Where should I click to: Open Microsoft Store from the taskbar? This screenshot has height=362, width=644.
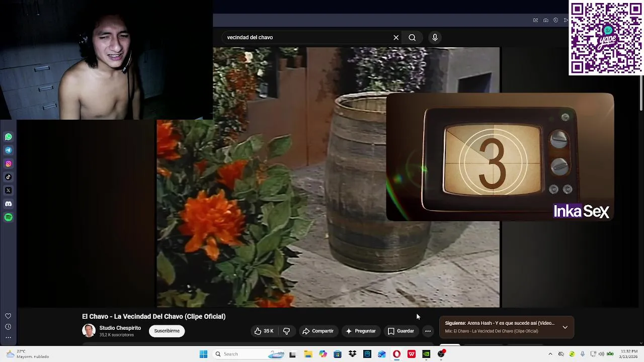coord(338,354)
